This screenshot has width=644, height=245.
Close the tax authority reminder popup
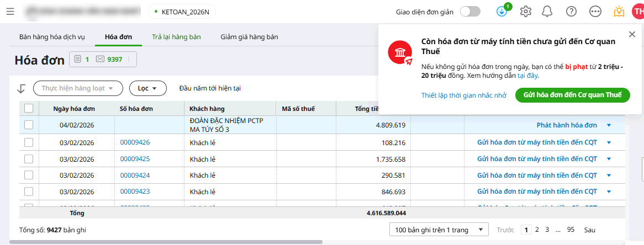[632, 34]
